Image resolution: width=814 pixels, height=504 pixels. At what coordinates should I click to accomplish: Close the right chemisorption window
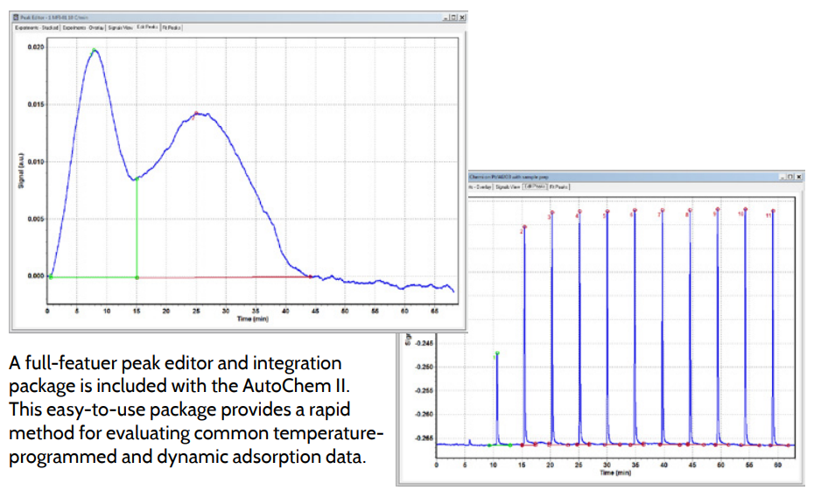tap(798, 176)
